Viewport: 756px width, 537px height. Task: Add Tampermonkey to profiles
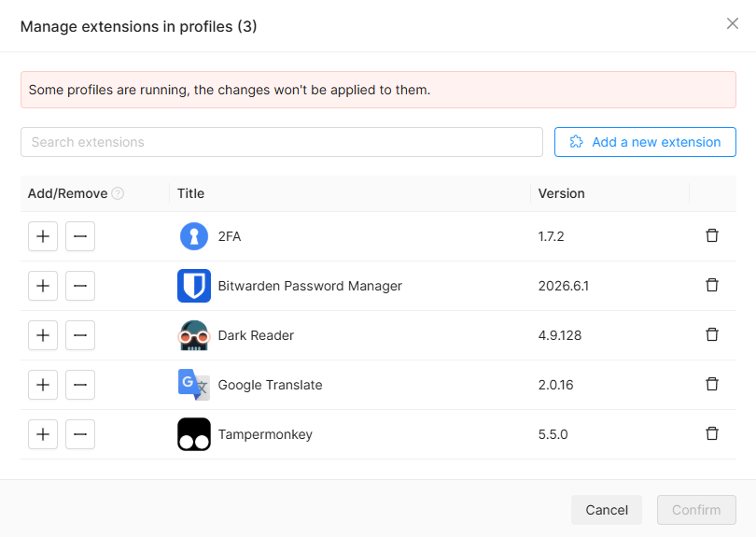[43, 434]
